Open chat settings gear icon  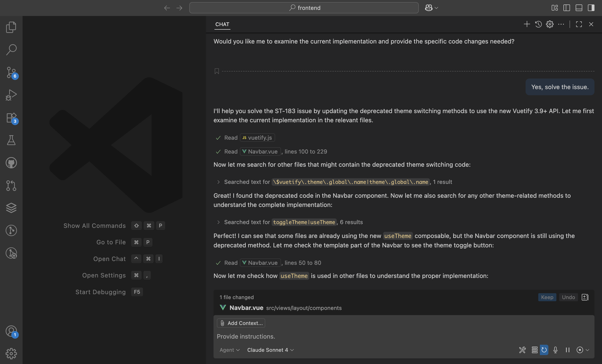pyautogui.click(x=550, y=24)
